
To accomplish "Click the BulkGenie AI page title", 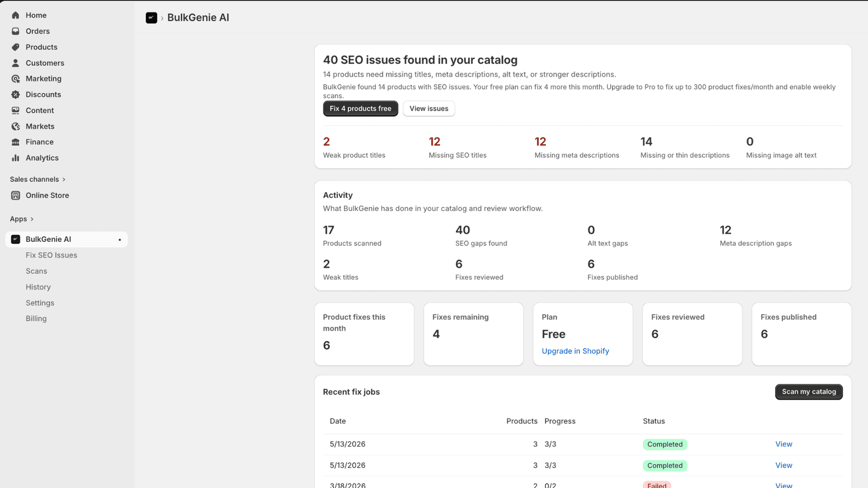I will pyautogui.click(x=198, y=18).
